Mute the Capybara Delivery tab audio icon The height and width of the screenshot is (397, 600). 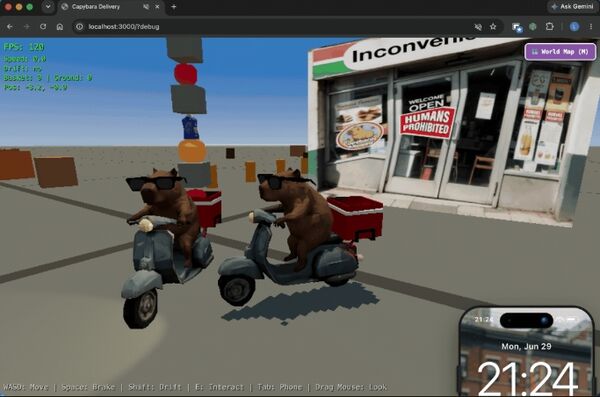(146, 7)
